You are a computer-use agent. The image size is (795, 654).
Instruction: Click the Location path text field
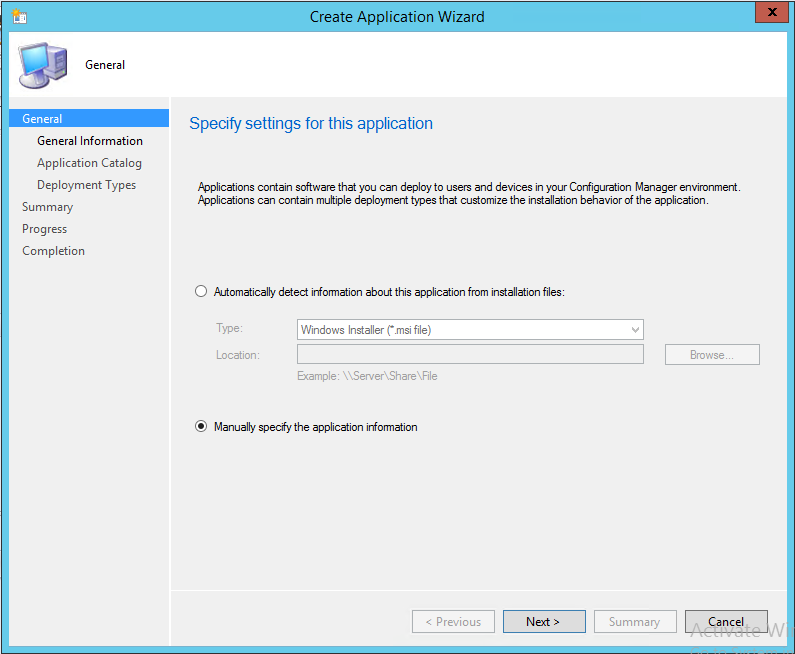tap(470, 355)
